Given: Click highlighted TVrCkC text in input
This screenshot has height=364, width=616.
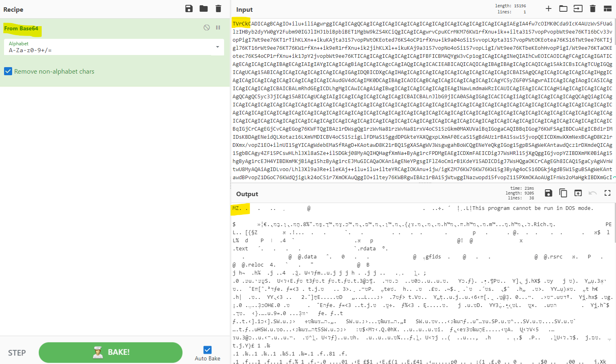Looking at the screenshot, I should [241, 23].
